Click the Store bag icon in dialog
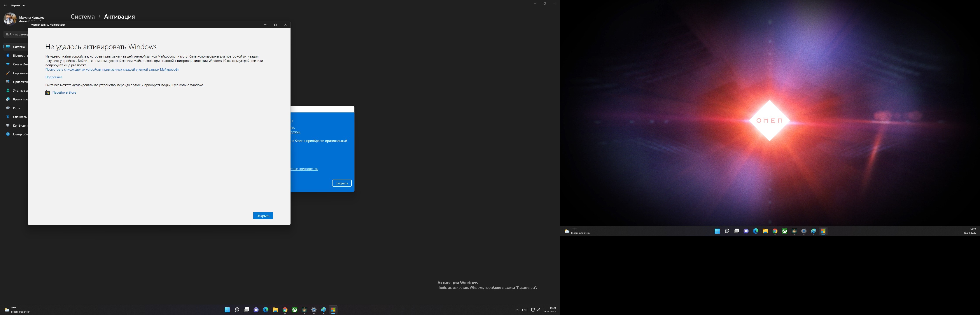This screenshot has width=980, height=315. click(x=47, y=93)
